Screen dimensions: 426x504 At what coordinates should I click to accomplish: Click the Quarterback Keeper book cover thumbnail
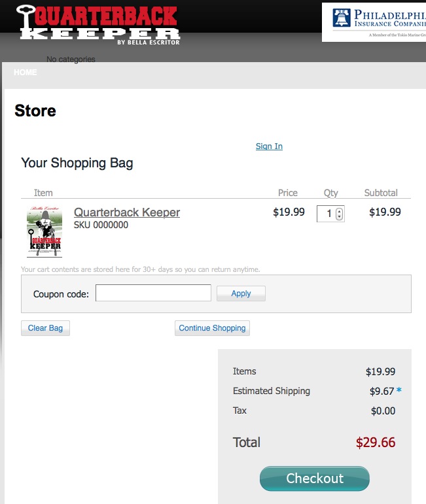pyautogui.click(x=44, y=231)
